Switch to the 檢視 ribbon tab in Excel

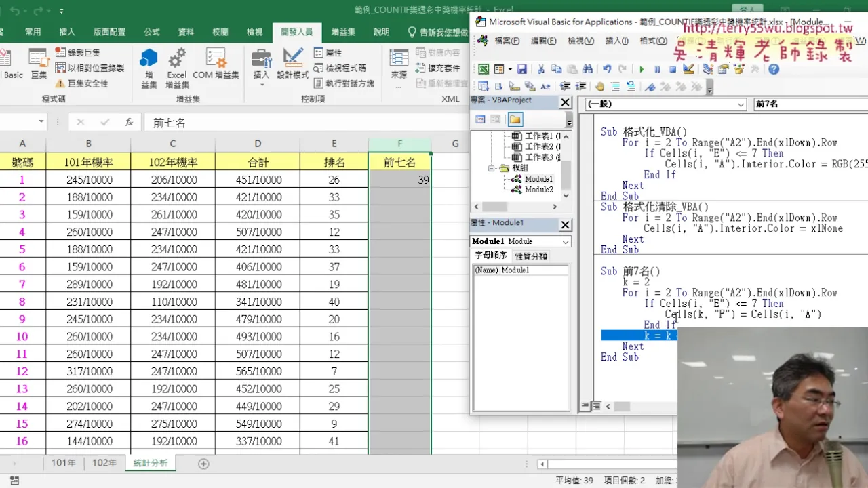click(x=254, y=32)
